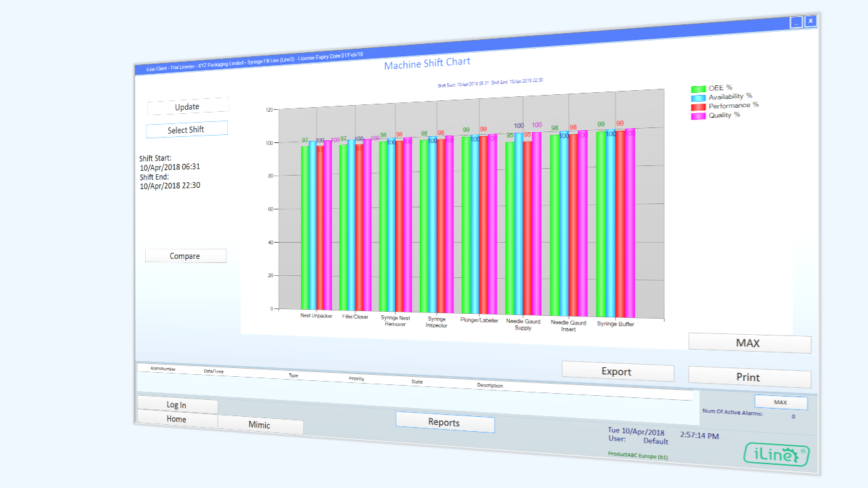Navigate to the Home screen
This screenshot has height=488, width=868.
pos(176,419)
